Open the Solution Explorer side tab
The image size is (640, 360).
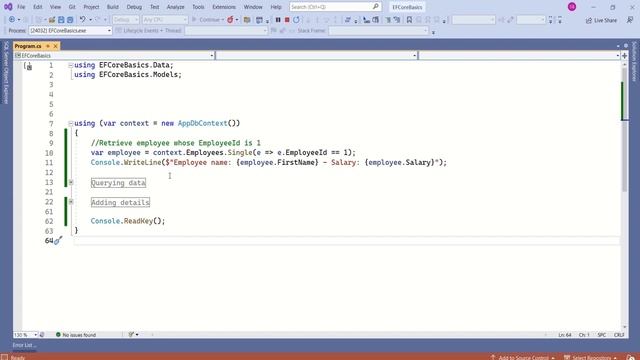click(x=634, y=61)
